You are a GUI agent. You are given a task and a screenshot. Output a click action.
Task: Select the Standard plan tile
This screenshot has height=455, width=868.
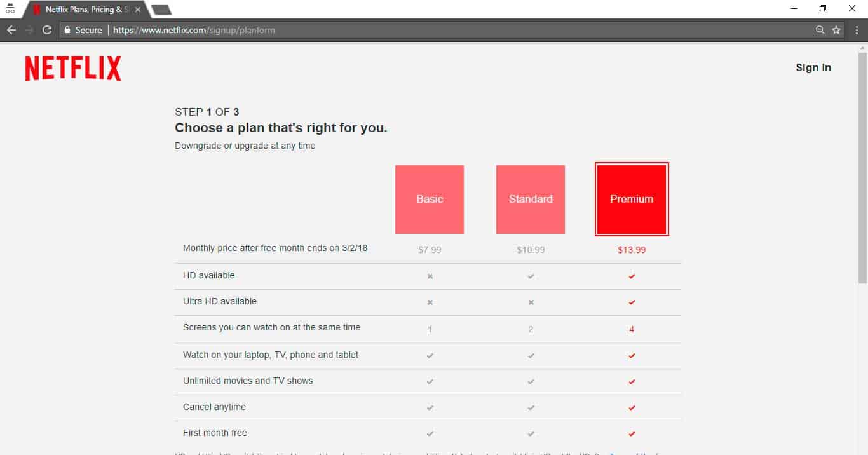pyautogui.click(x=531, y=200)
